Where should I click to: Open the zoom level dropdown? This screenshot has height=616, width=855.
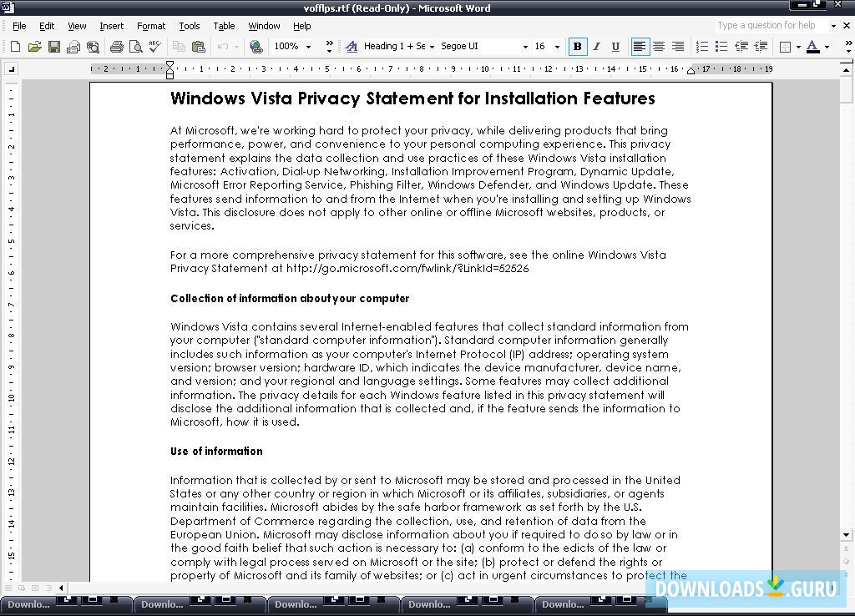point(306,46)
